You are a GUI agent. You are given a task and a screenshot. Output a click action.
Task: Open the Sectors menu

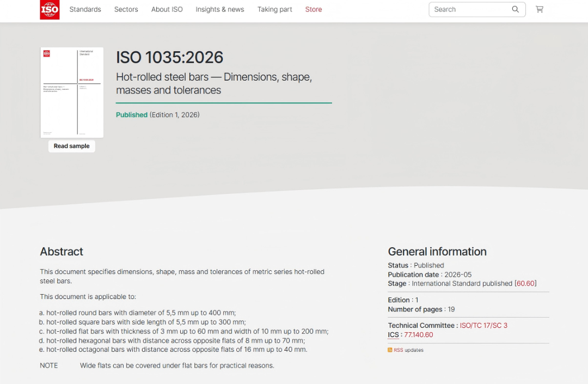coord(126,9)
